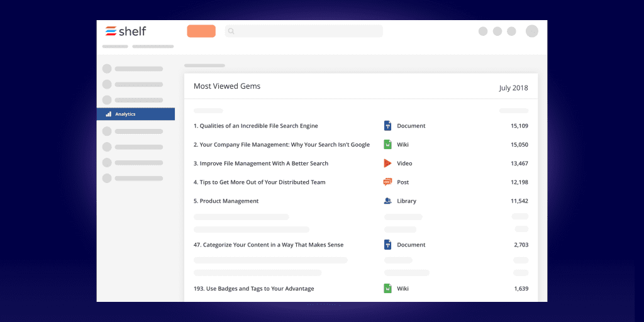Click the 'Wiki' type label in row 2
The image size is (644, 322).
403,145
